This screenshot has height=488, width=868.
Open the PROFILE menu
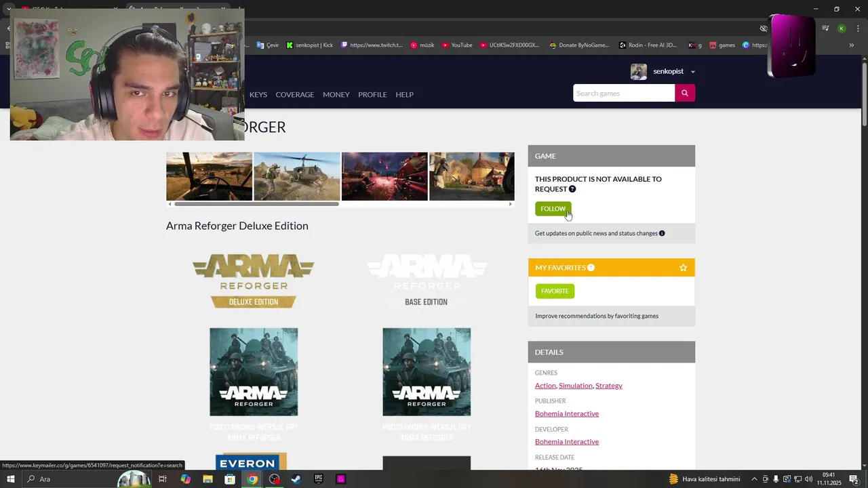(372, 94)
